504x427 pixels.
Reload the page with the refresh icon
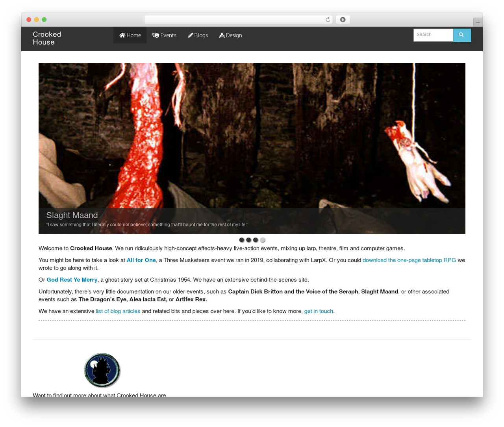(328, 20)
